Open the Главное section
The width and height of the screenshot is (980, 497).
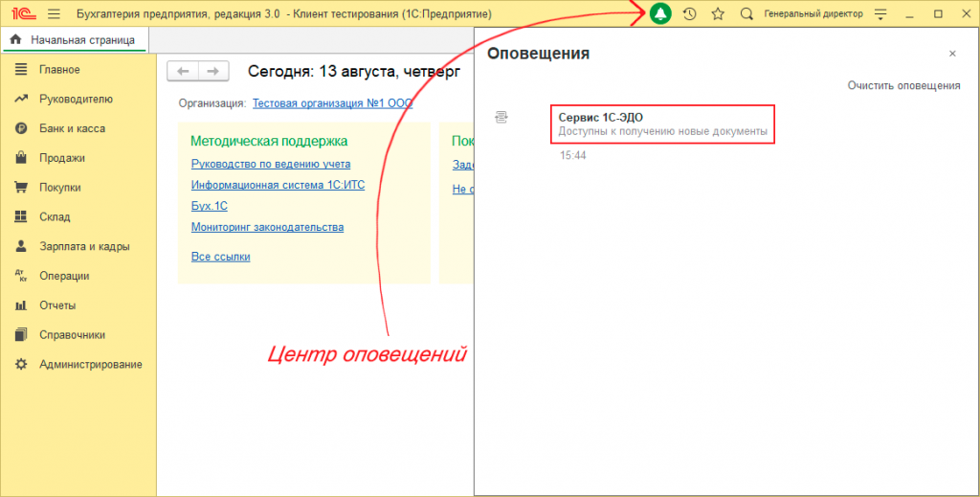tap(59, 69)
